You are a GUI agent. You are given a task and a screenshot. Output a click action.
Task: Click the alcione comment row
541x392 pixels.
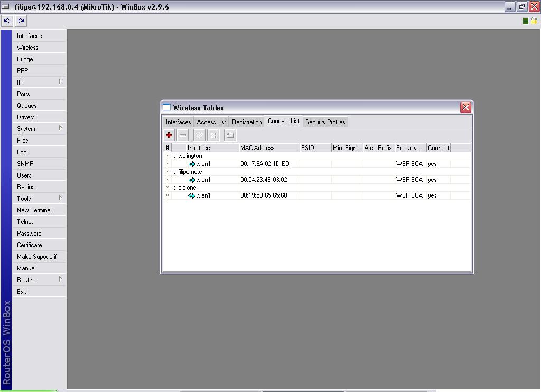click(x=317, y=188)
